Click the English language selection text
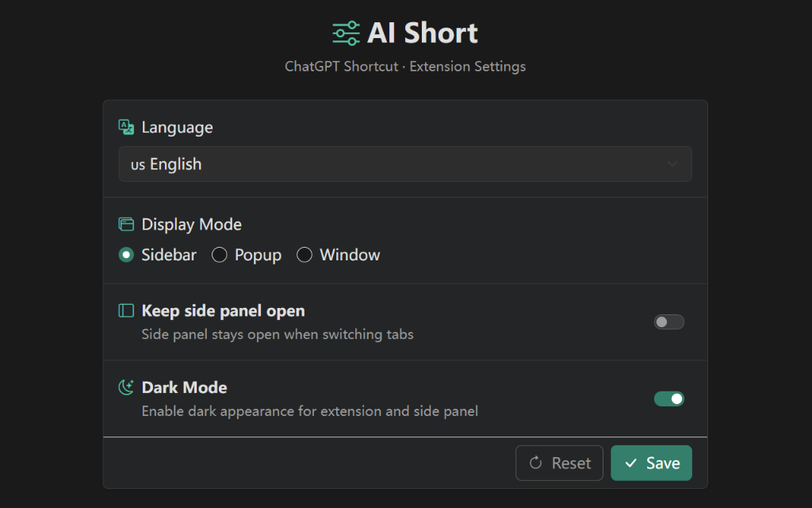This screenshot has height=508, width=812. tap(176, 164)
